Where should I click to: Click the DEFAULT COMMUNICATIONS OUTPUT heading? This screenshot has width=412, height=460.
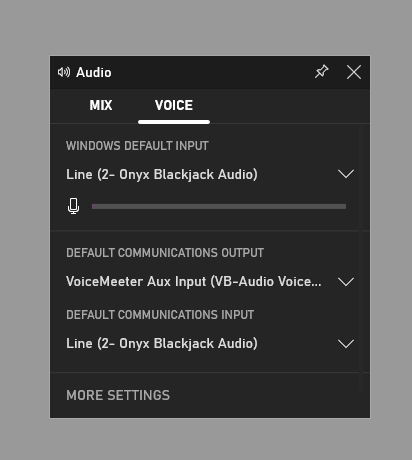pos(165,253)
